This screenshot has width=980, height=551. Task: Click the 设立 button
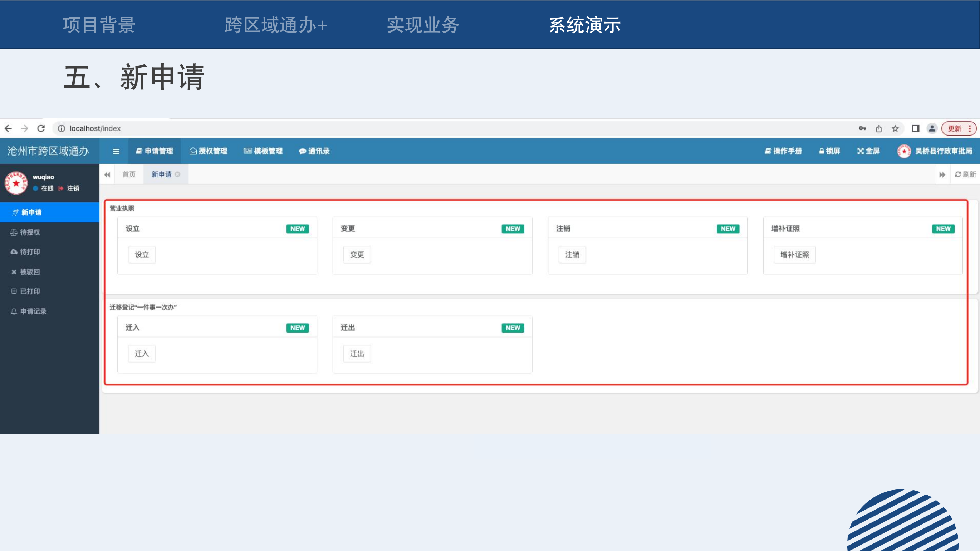pyautogui.click(x=142, y=255)
